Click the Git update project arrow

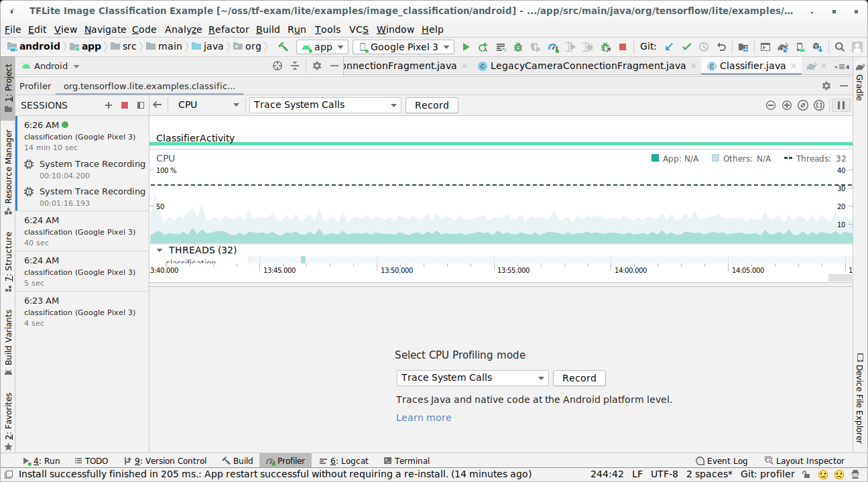tap(669, 47)
